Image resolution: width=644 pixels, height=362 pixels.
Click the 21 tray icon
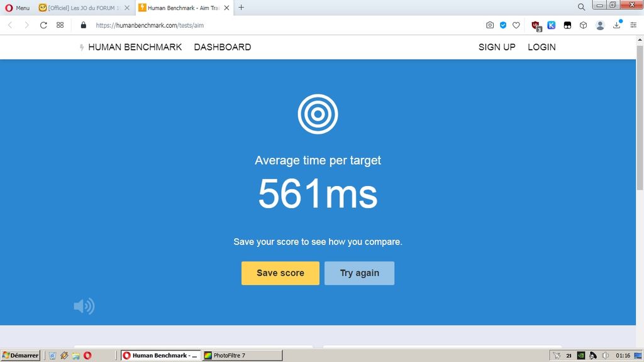pos(569,356)
